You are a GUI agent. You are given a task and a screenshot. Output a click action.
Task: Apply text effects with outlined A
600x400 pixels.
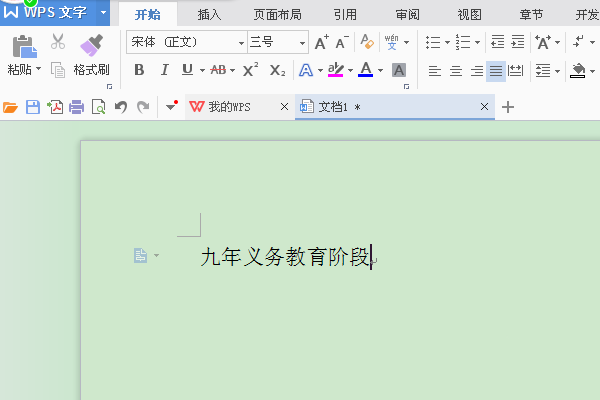(x=306, y=70)
